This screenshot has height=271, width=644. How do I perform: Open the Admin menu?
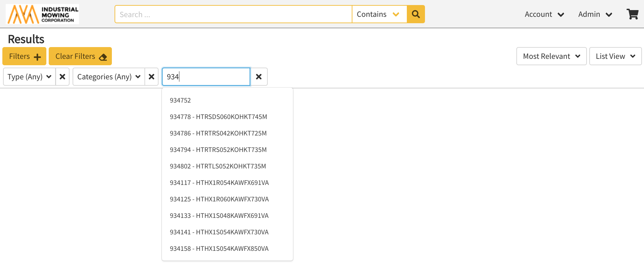(595, 14)
